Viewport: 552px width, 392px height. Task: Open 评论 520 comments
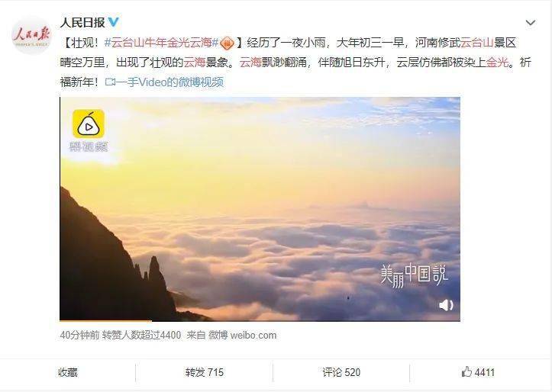click(x=341, y=372)
